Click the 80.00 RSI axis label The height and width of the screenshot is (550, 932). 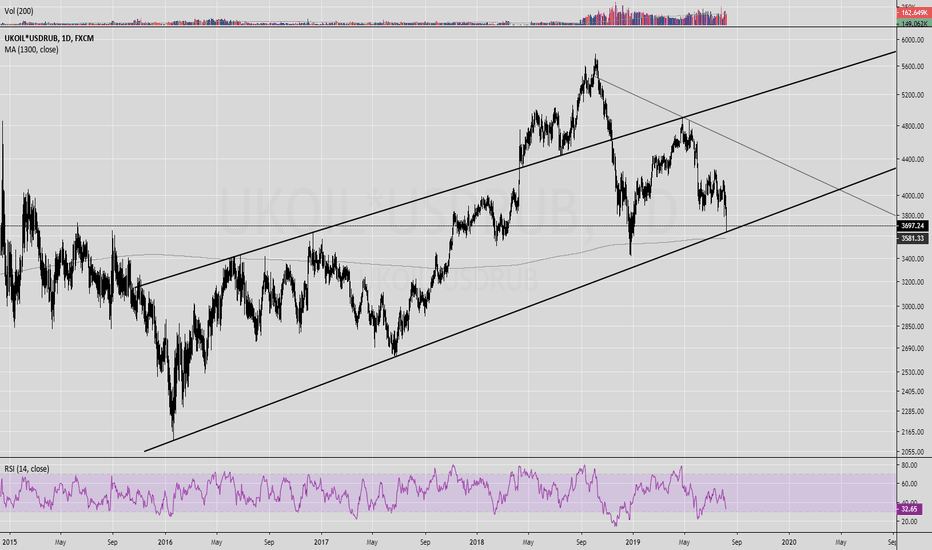click(x=909, y=465)
